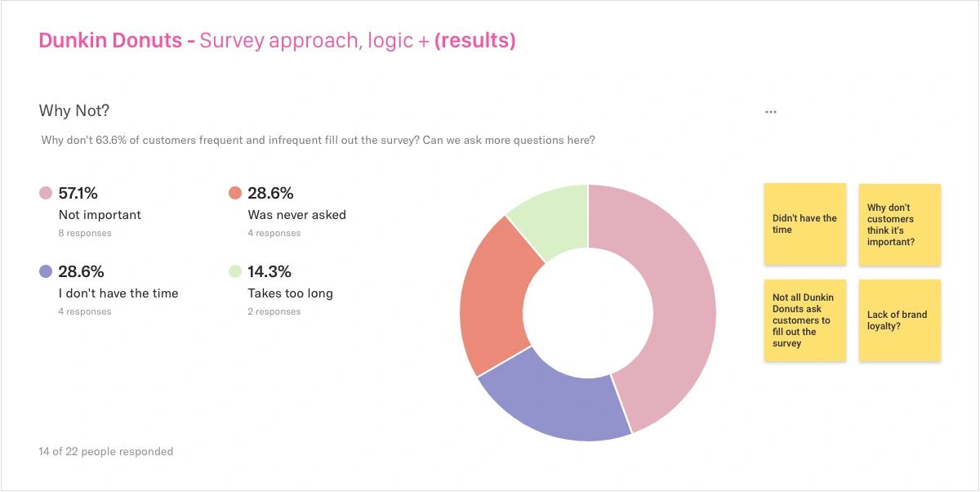980x492 pixels.
Task: Click the 'Didn't have the time' sticky note
Action: tap(804, 224)
